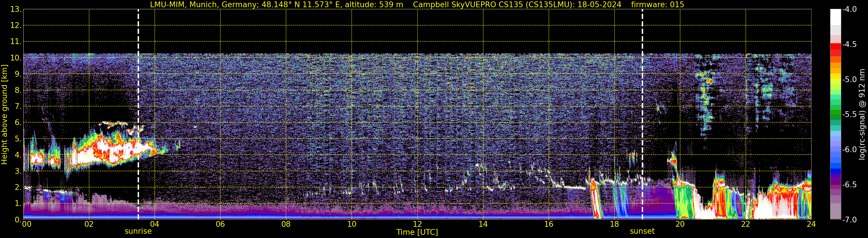Click time axis tick label '24'

811,224
